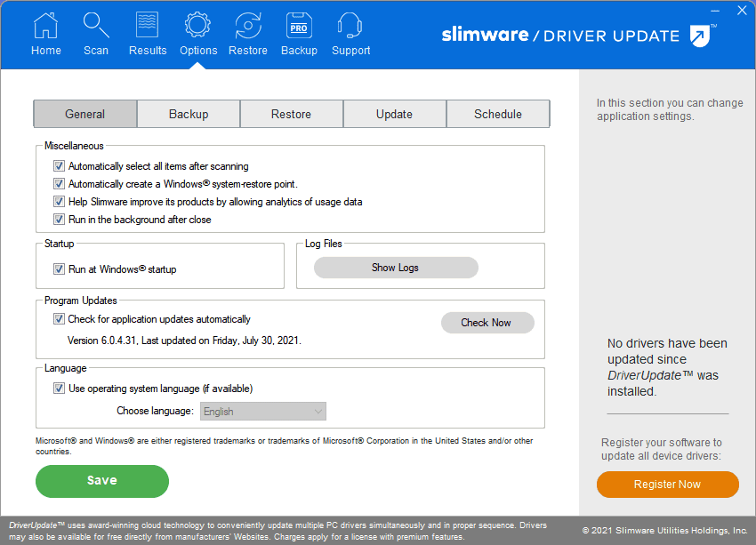
Task: Click the Check Now button
Action: coord(487,323)
